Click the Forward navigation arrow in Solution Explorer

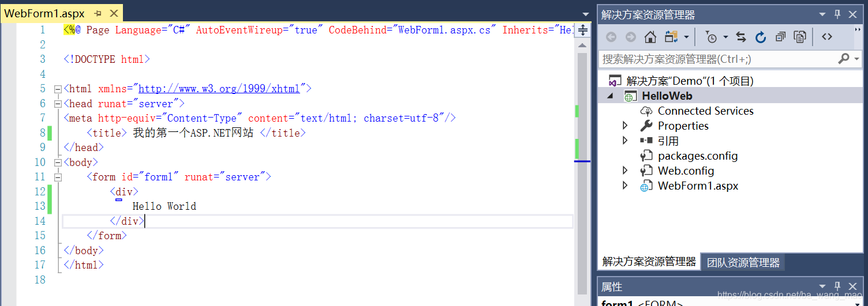point(631,37)
